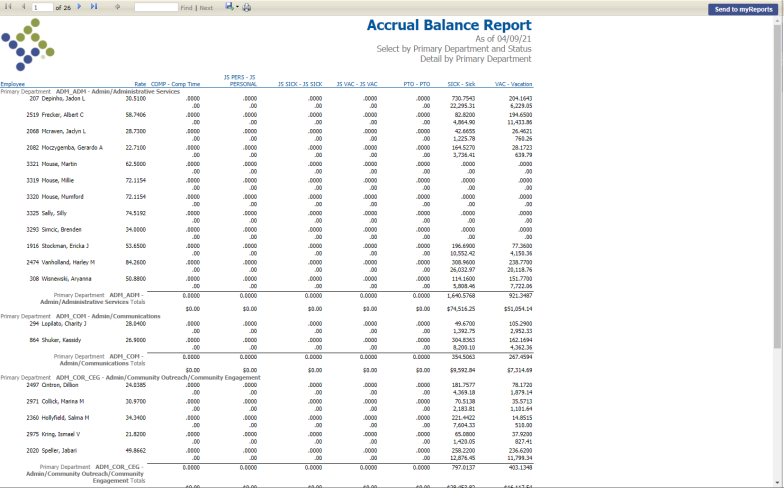Open the export format dropdown arrow
784x488 pixels.
(237, 7)
